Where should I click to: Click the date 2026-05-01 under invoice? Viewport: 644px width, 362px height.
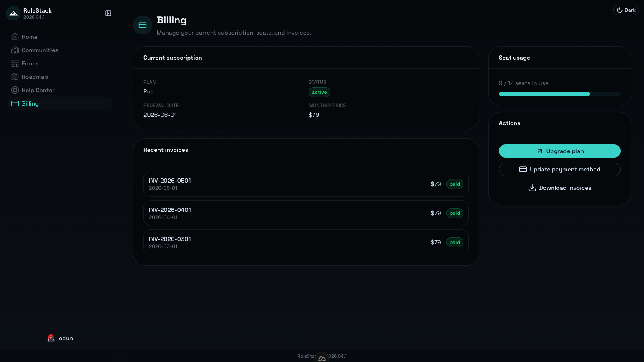163,188
